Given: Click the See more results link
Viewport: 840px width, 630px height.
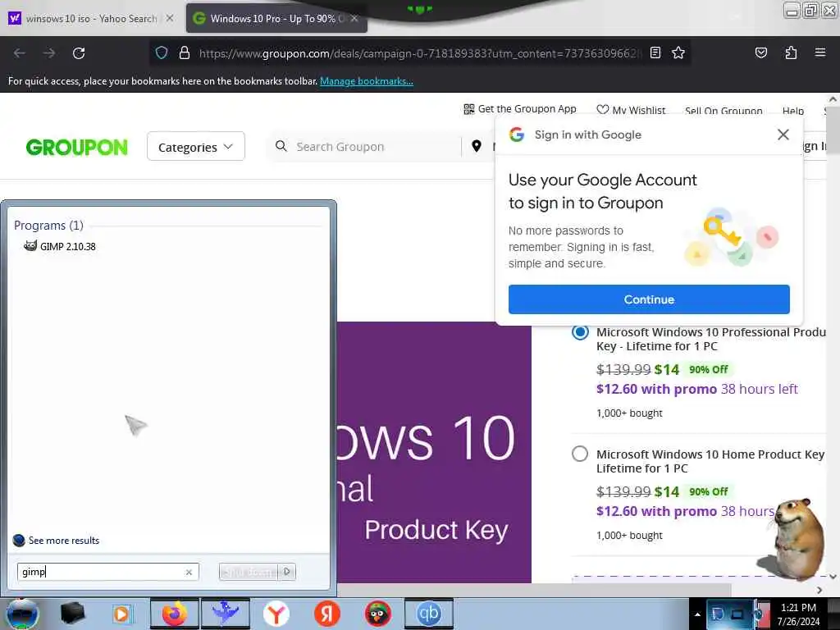Looking at the screenshot, I should [64, 540].
